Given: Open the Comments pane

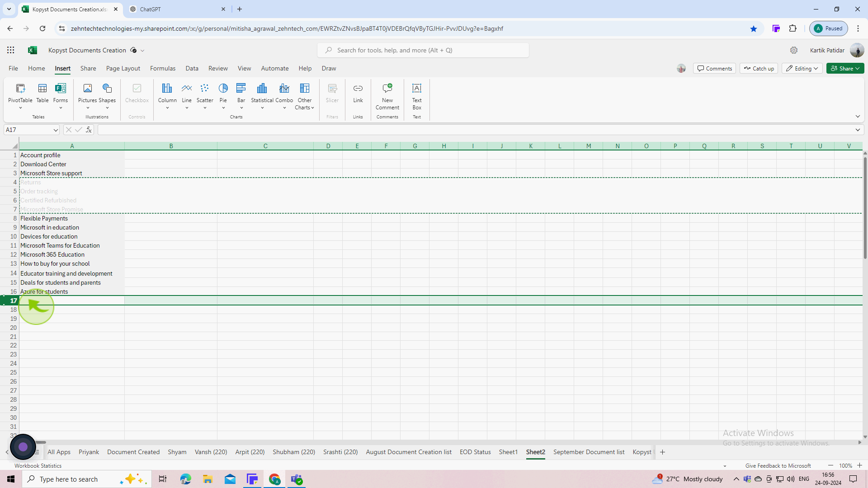Looking at the screenshot, I should click(714, 68).
